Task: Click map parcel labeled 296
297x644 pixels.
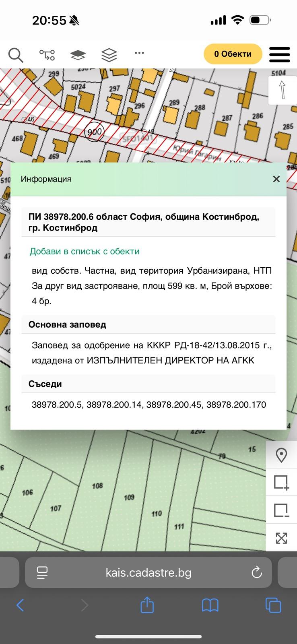Action: pyautogui.click(x=139, y=106)
